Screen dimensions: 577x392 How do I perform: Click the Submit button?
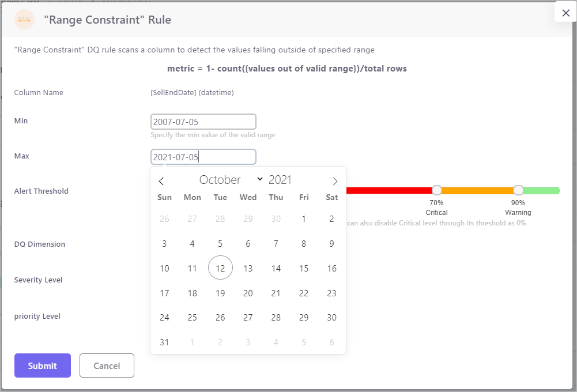tap(43, 365)
